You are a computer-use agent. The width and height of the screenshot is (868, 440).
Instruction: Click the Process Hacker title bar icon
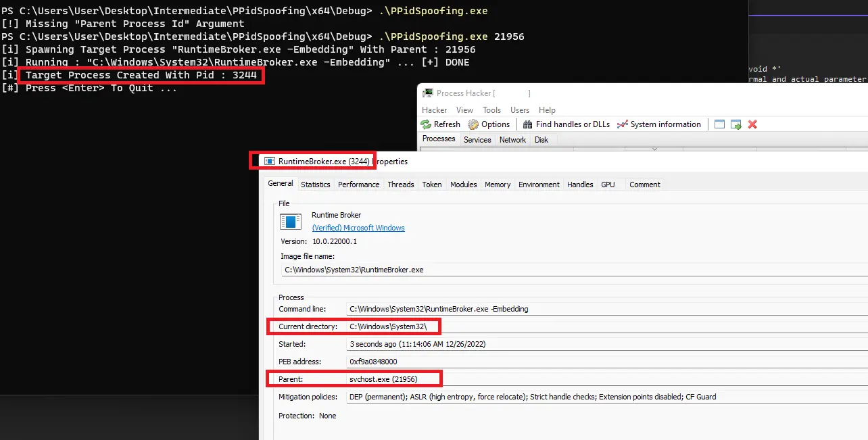coord(428,93)
